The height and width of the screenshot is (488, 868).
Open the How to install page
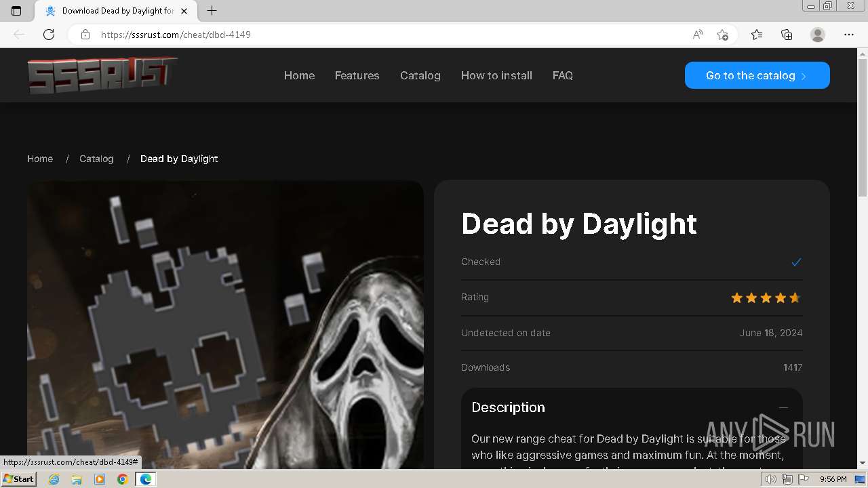[x=496, y=75]
